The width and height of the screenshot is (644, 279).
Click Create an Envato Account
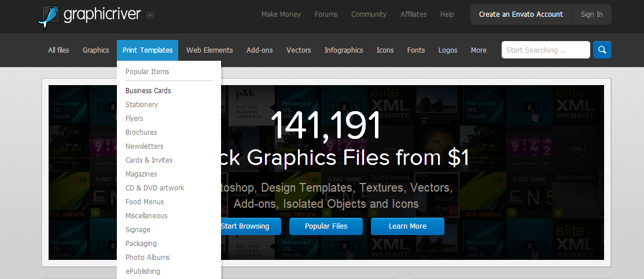point(521,14)
